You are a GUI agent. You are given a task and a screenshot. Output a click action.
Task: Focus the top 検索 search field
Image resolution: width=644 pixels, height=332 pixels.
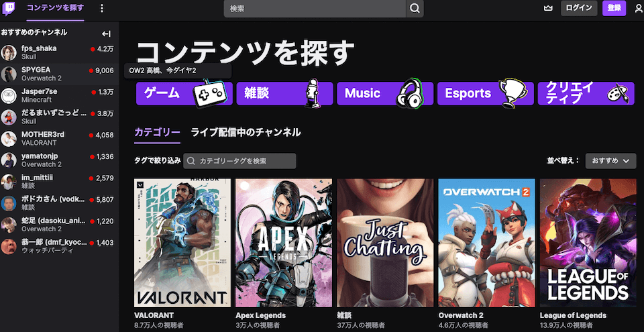[x=315, y=9]
